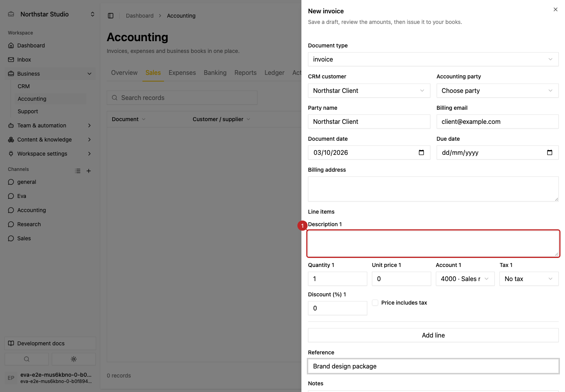Open the Tax 1 dropdown
Viewport: 565px width, 392px height.
529,279
